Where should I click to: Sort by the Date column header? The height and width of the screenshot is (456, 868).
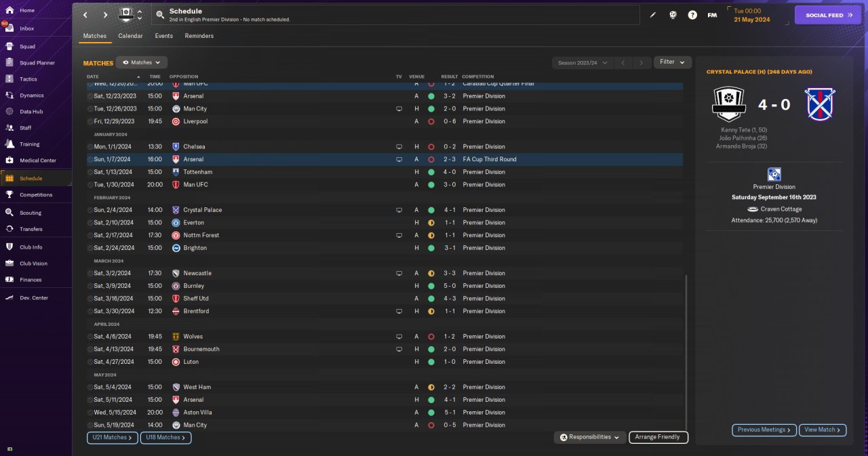(x=93, y=77)
